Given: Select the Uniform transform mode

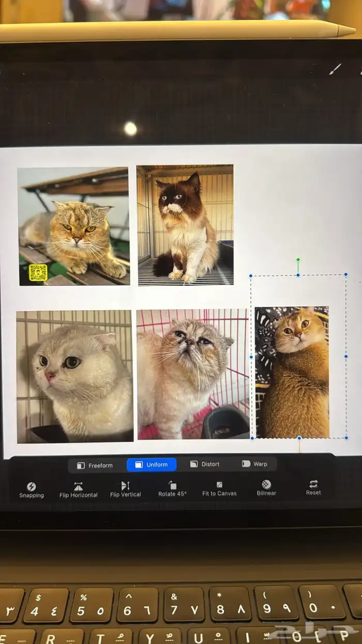Looking at the screenshot, I should point(152,465).
